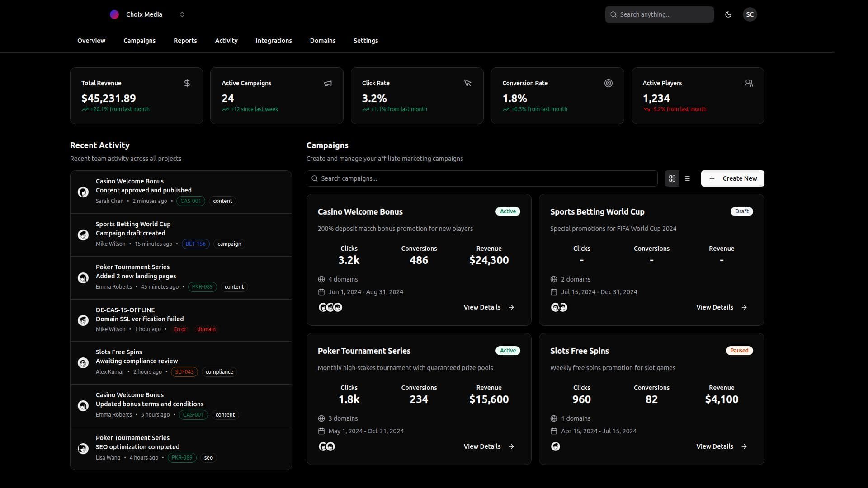Click the compliance tag
Image resolution: width=868 pixels, height=488 pixels.
tap(219, 372)
